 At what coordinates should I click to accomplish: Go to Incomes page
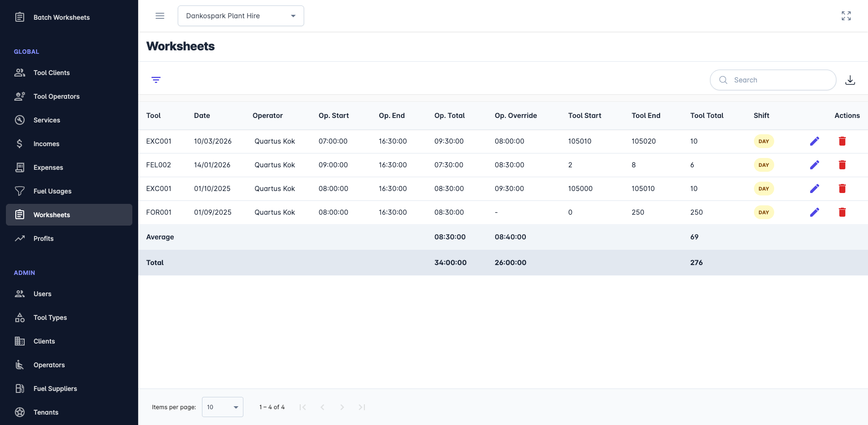[69, 144]
